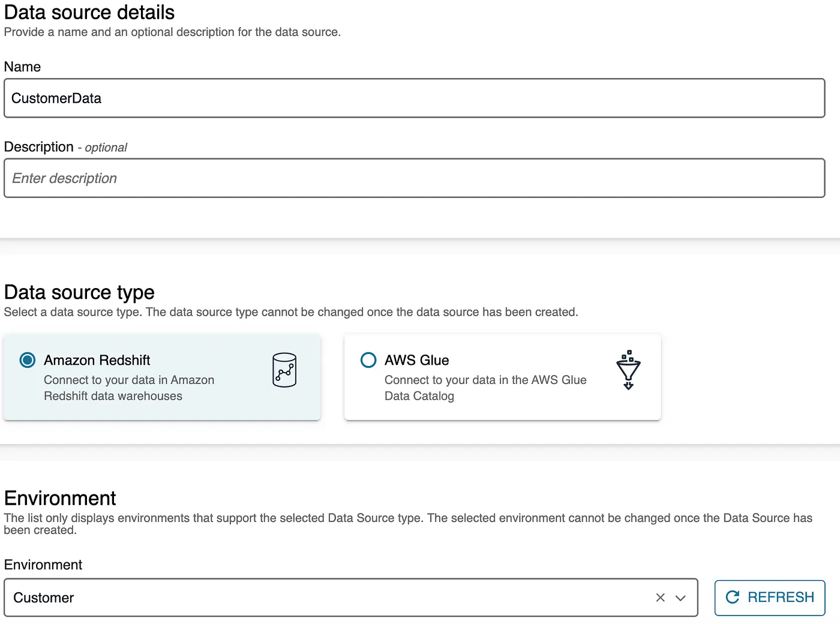Screen dimensions: 840x624
Task: Click the text 'Select a data source type'
Action: coord(72,312)
